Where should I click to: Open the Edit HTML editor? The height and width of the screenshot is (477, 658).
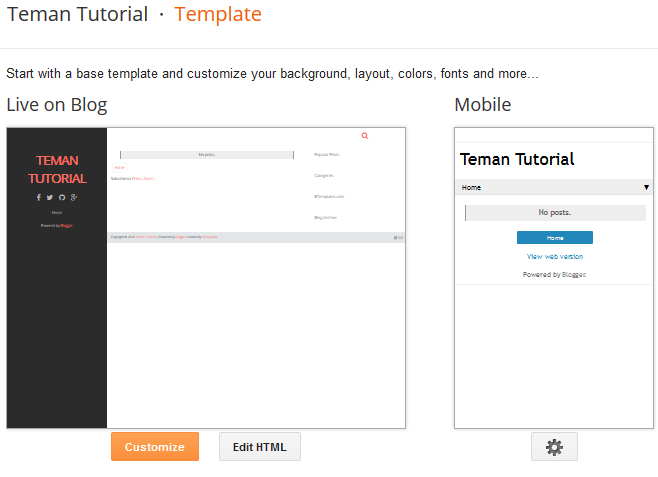tap(260, 447)
